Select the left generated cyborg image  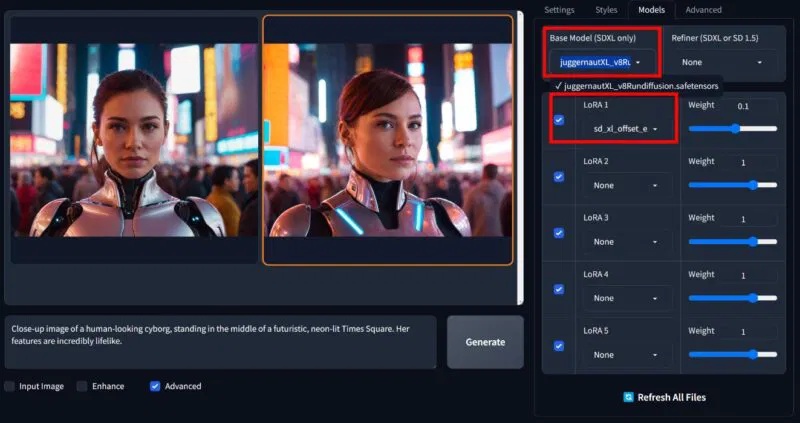point(134,140)
